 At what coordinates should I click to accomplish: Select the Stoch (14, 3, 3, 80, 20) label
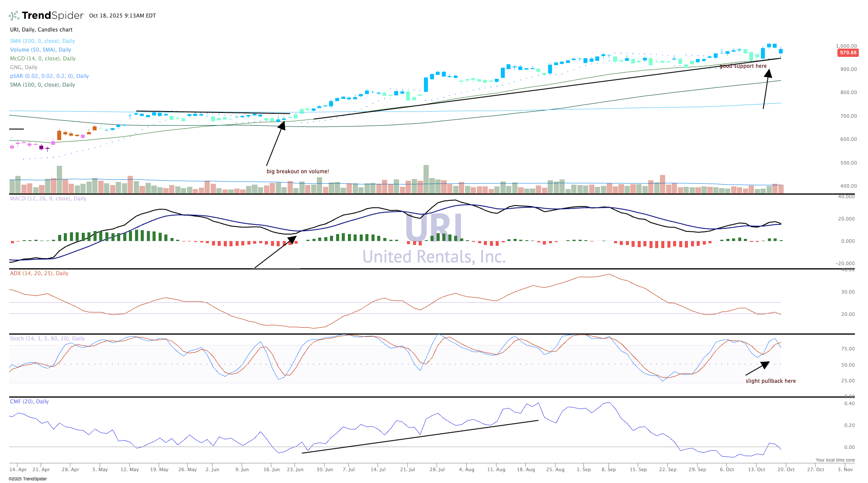click(x=47, y=339)
